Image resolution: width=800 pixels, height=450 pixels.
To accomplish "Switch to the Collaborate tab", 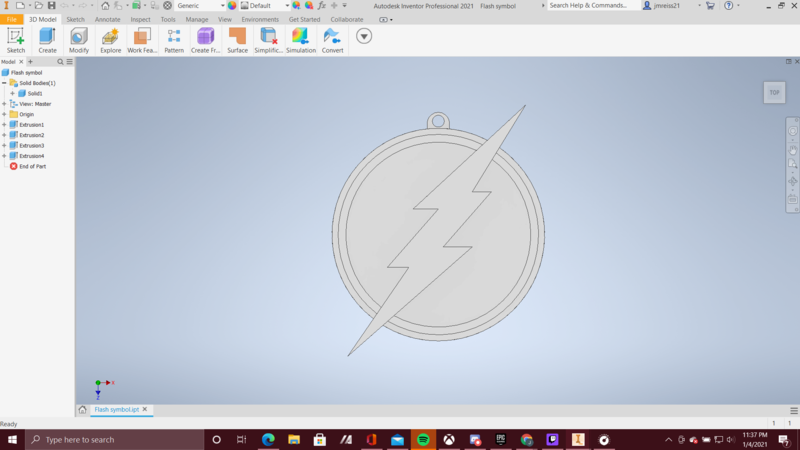I will coord(346,19).
